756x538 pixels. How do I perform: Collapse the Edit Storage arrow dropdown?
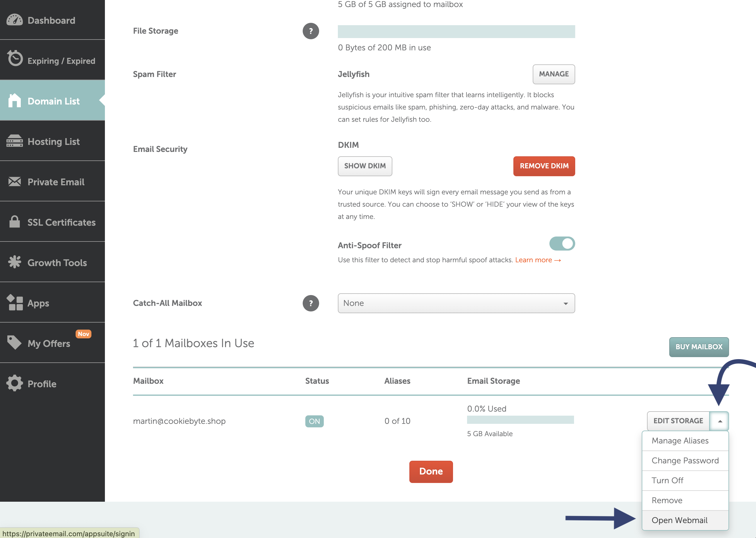pos(719,421)
